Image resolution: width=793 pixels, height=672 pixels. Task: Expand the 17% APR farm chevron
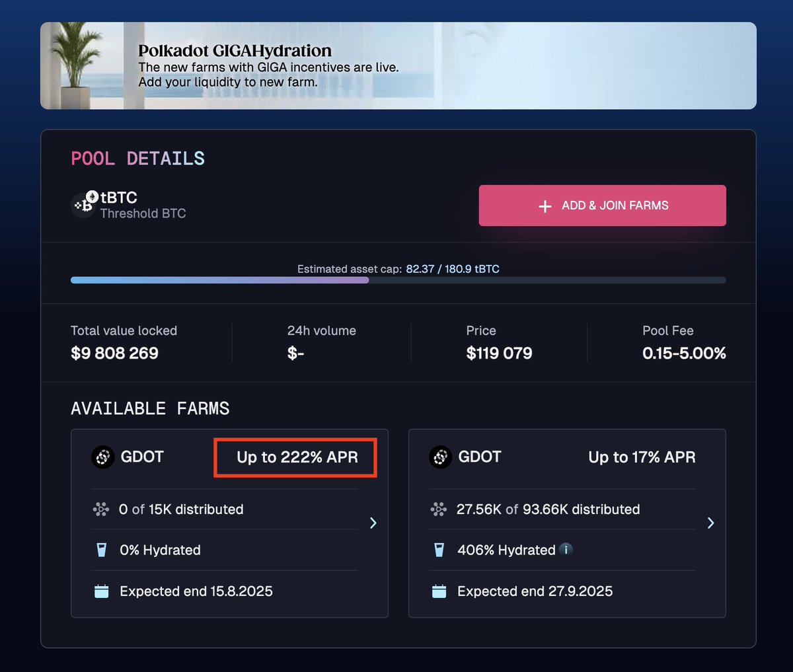point(711,523)
